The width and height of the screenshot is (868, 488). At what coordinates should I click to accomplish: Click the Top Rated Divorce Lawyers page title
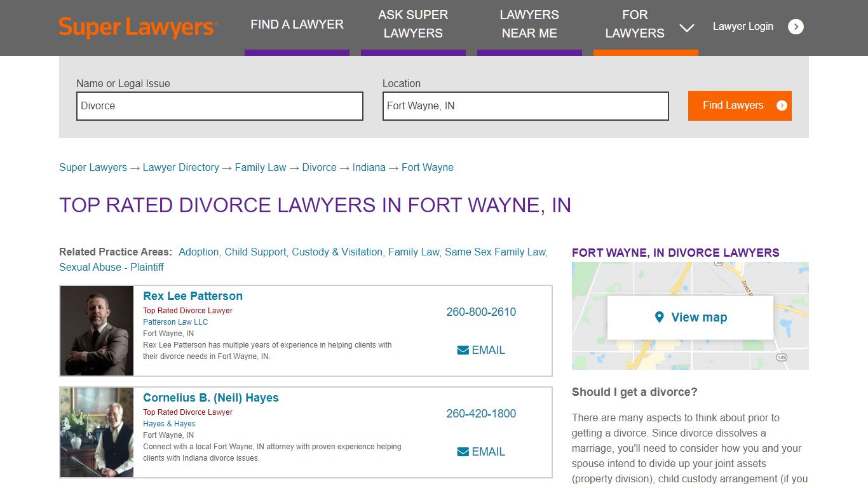[315, 205]
